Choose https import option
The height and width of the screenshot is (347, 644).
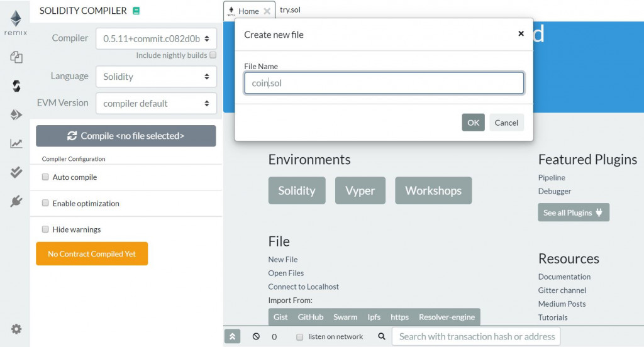click(399, 317)
